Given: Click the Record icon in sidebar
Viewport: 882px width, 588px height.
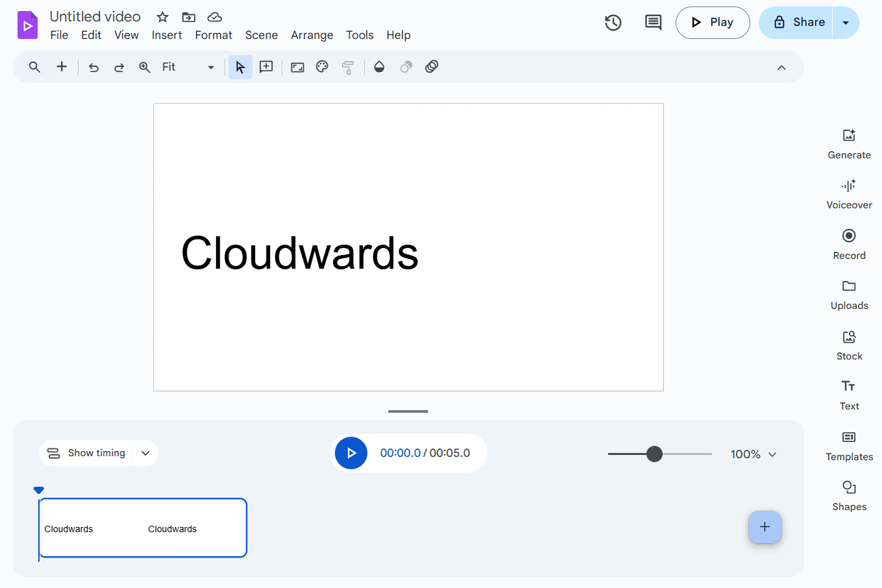Looking at the screenshot, I should [849, 244].
